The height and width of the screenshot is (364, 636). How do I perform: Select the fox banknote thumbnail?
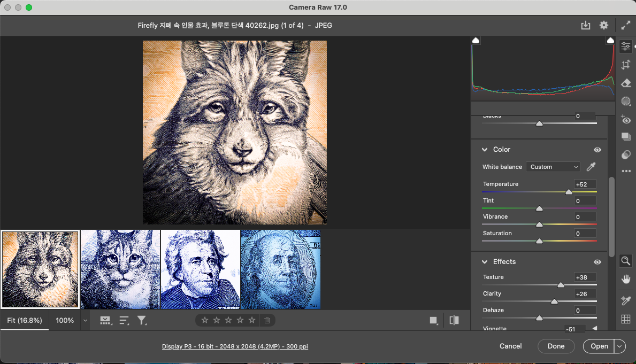coord(40,269)
